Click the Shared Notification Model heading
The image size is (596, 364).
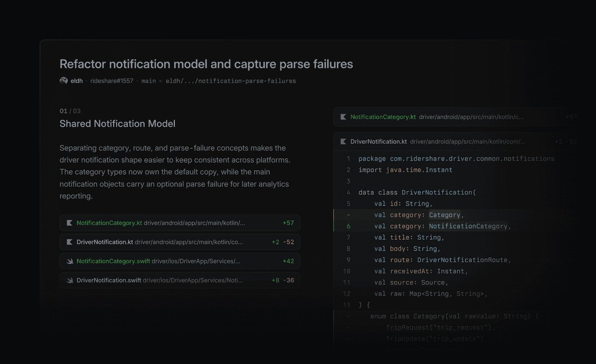(117, 124)
